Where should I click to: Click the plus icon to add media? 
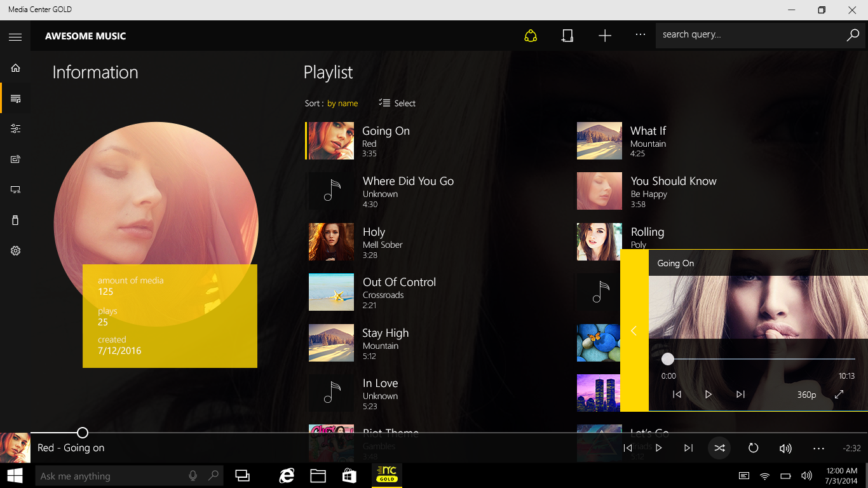coord(605,36)
